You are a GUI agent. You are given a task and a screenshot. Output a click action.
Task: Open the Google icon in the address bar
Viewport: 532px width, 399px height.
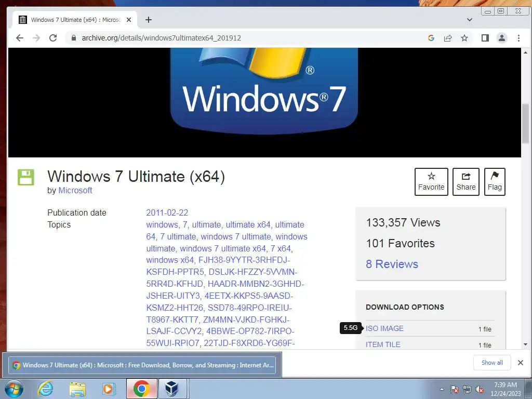(431, 38)
